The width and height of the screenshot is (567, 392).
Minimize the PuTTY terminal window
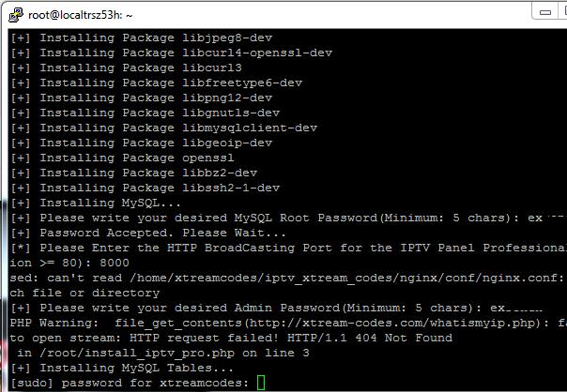pos(545,12)
